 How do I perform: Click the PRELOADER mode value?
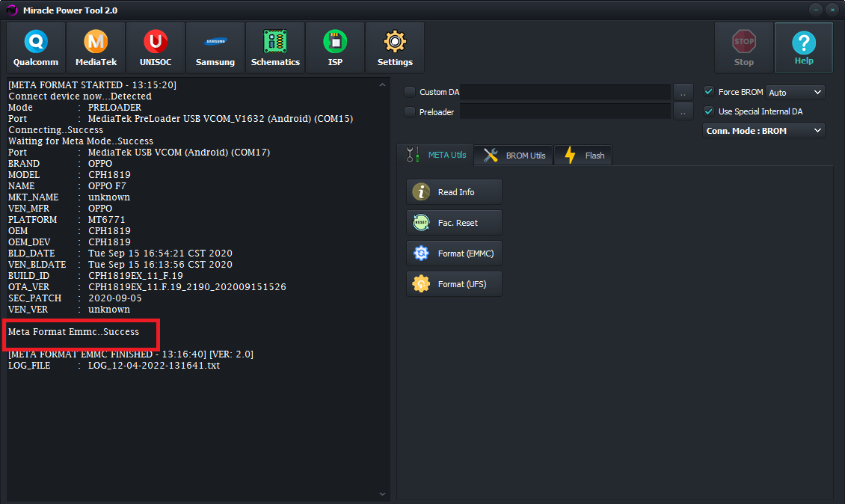(x=115, y=108)
